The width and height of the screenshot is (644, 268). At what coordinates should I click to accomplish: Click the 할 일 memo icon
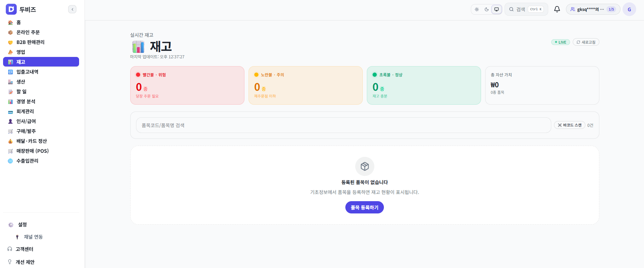pyautogui.click(x=11, y=92)
